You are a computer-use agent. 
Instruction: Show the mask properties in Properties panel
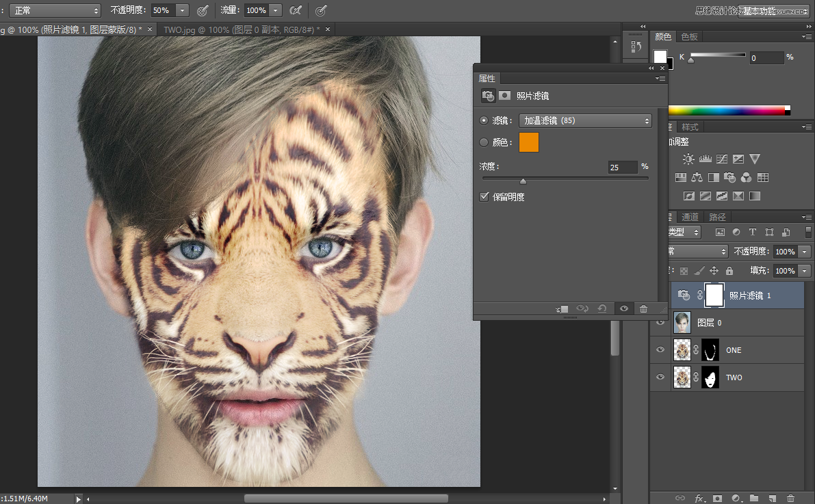(504, 96)
